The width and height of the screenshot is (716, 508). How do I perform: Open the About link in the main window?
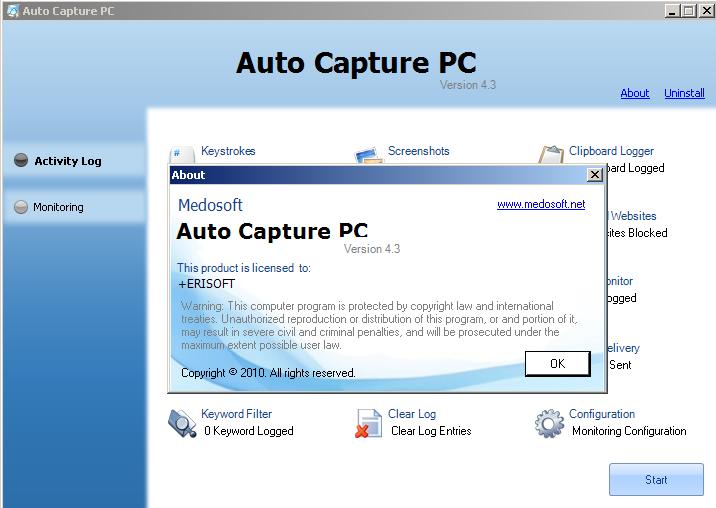tap(635, 93)
